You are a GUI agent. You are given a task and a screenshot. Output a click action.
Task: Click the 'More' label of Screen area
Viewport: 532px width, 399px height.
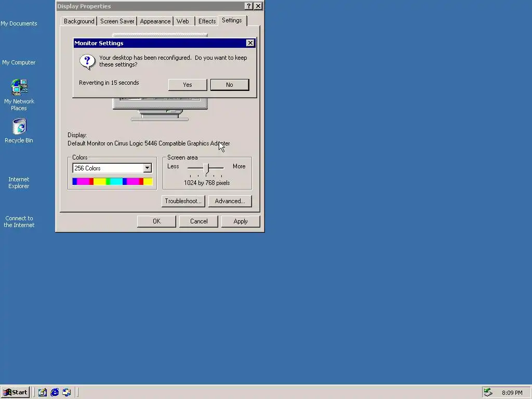(239, 166)
